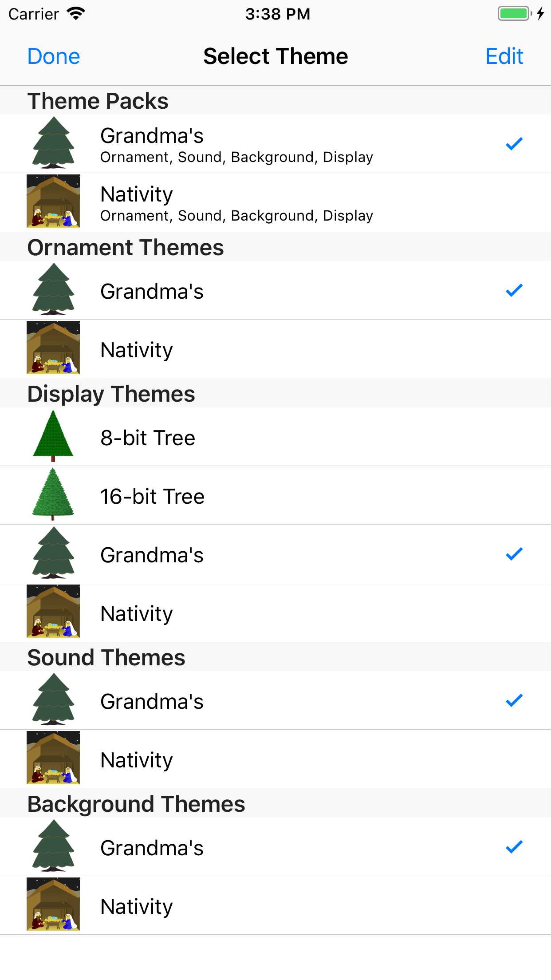The image size is (551, 980).
Task: Tap the 8-bit Tree icon
Action: (x=53, y=436)
